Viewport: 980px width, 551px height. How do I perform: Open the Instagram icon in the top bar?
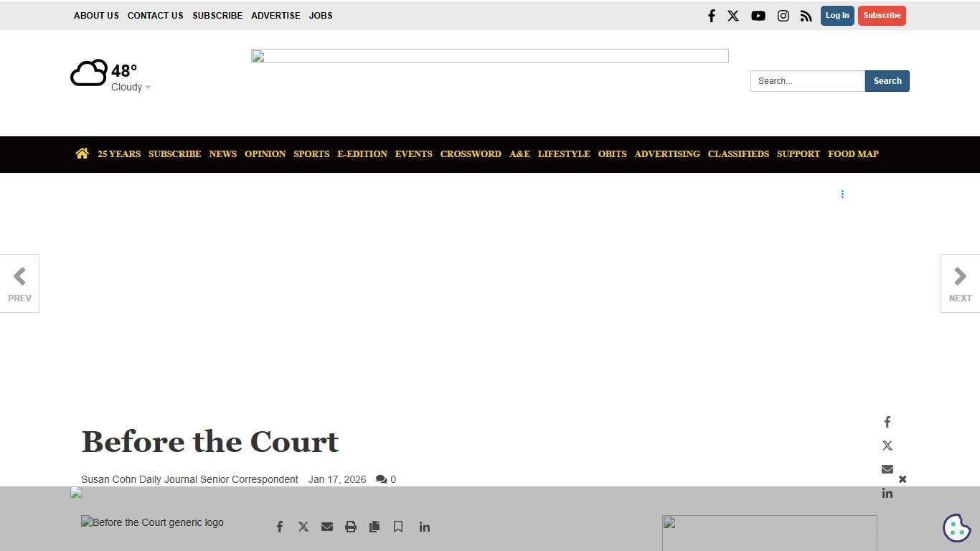[x=783, y=15]
